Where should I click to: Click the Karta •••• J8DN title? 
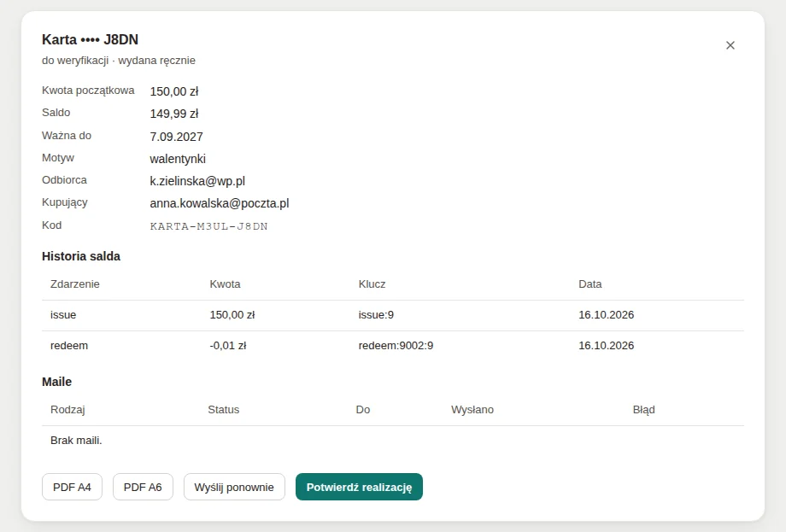(x=91, y=39)
